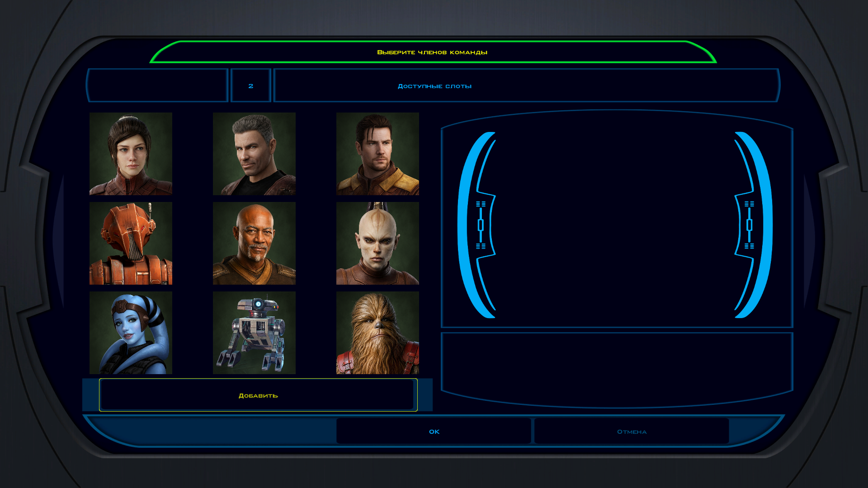Pick the HK-47 orange droid portrait
Screen dimensions: 868x488
(131, 243)
